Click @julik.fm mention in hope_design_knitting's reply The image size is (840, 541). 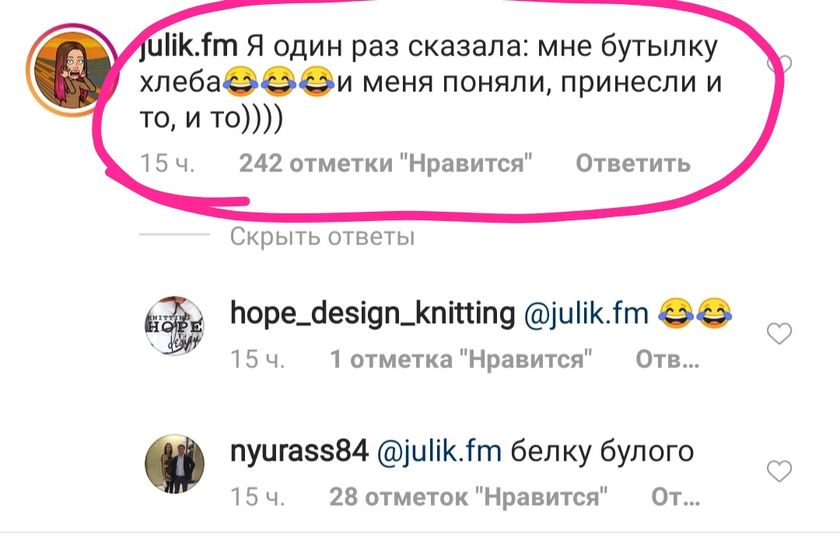[x=586, y=313]
